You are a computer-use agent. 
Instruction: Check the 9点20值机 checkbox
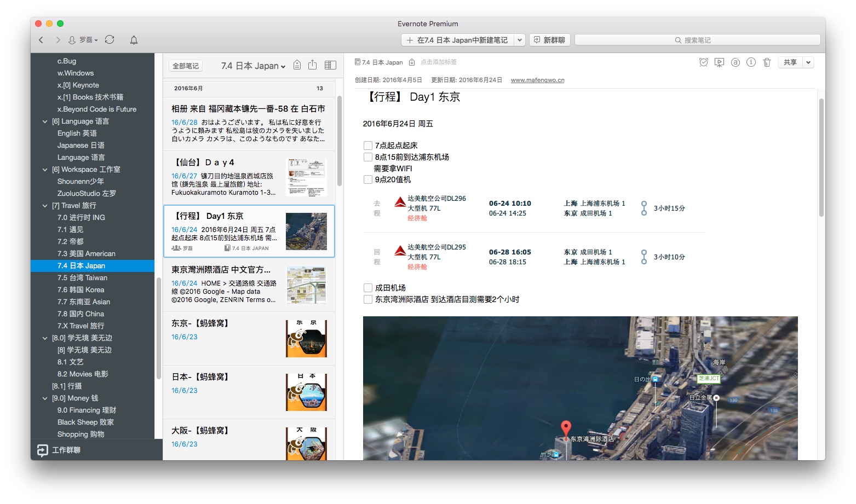point(368,179)
